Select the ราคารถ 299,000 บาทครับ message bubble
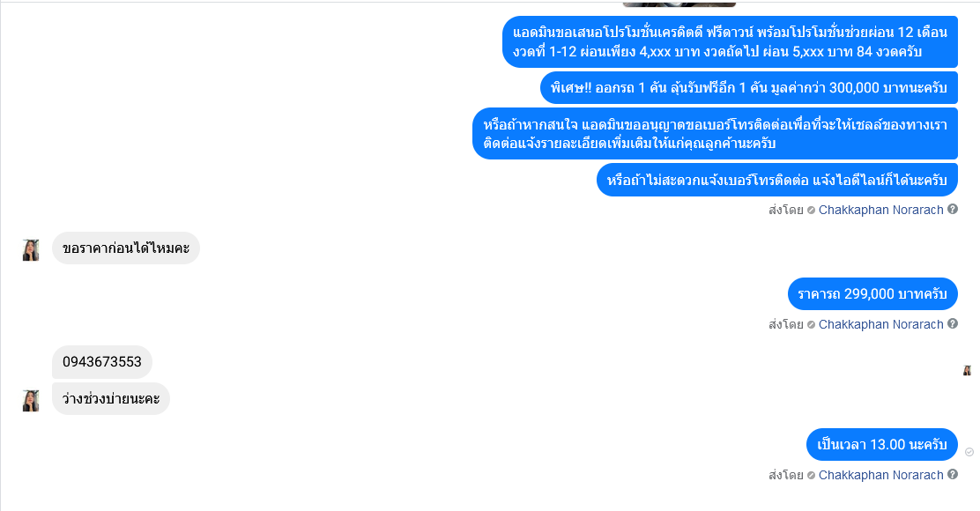This screenshot has height=511, width=980. pos(872,293)
